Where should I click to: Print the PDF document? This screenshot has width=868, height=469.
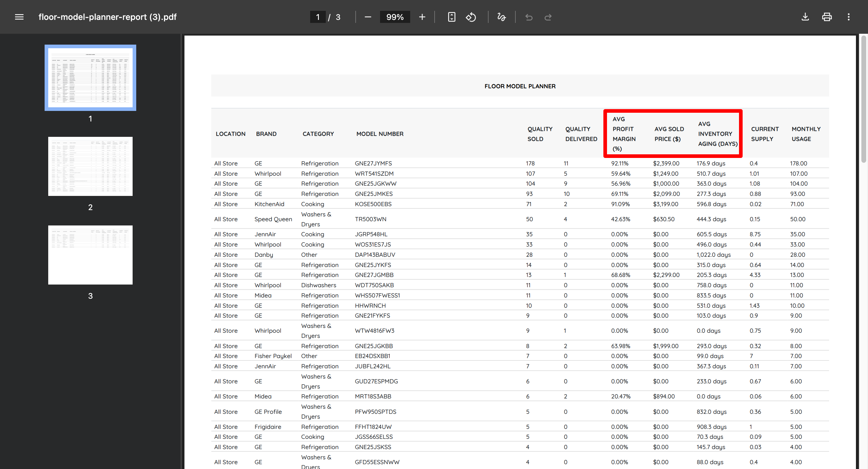click(827, 17)
